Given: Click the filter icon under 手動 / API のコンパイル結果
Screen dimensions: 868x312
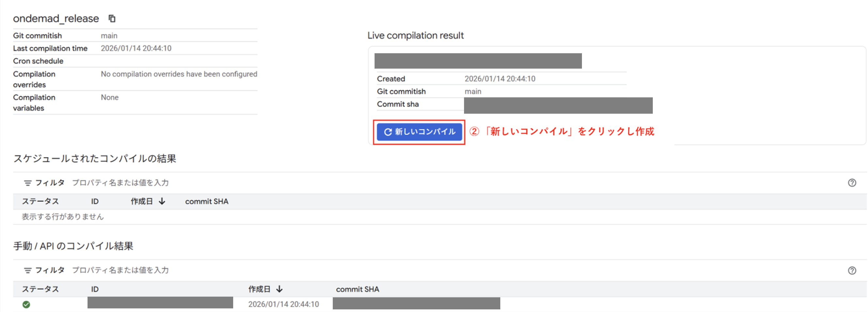Looking at the screenshot, I should click(28, 270).
